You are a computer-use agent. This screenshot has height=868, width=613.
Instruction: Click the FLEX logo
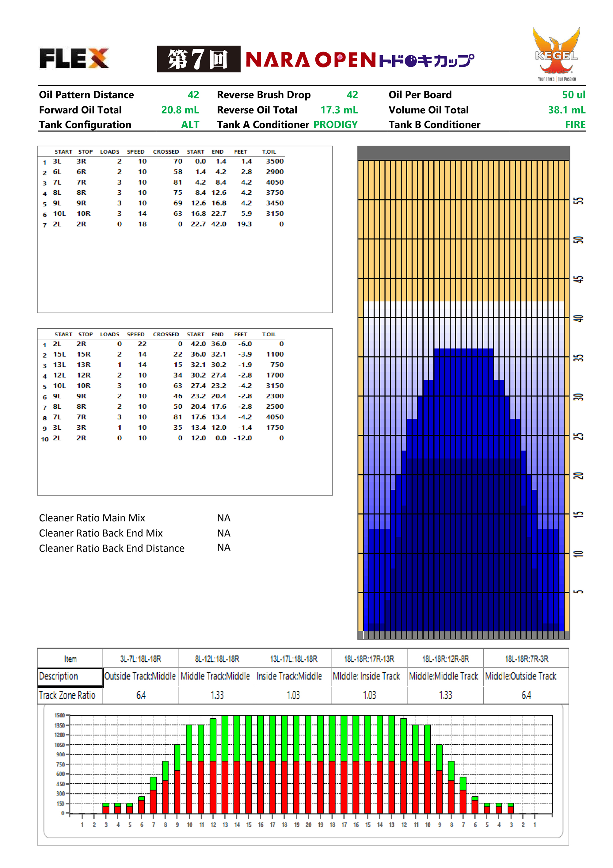(74, 58)
